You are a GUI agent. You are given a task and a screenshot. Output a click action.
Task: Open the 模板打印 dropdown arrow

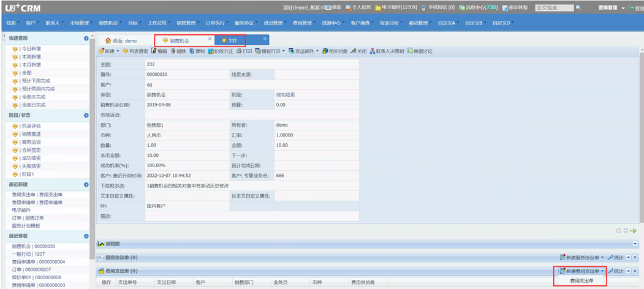tap(284, 51)
